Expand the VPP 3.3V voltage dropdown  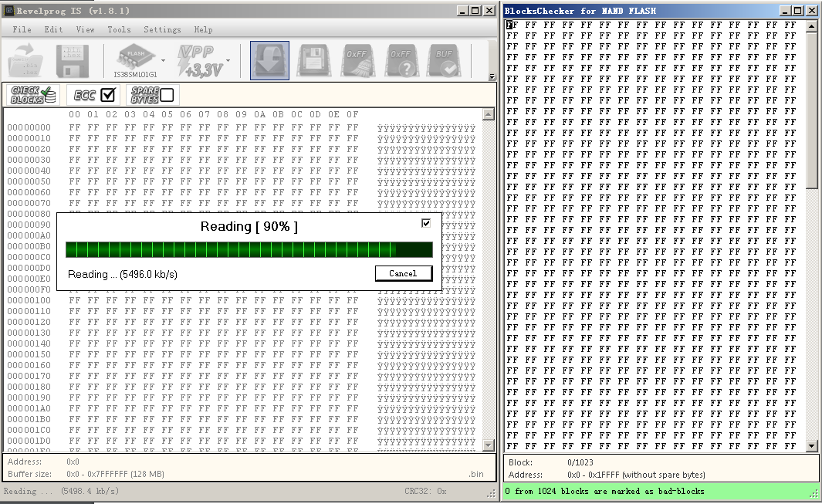click(228, 60)
